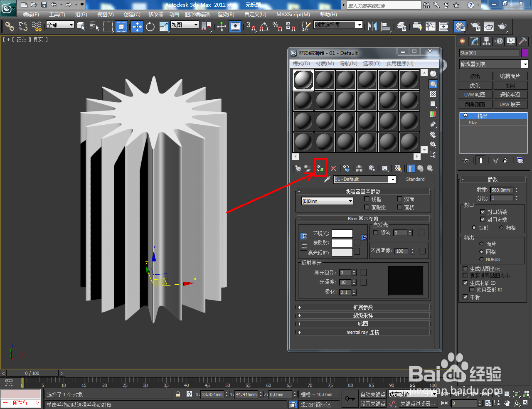532x409 pixels.
Task: Open Utilities hammer panel icon
Action: point(523,41)
